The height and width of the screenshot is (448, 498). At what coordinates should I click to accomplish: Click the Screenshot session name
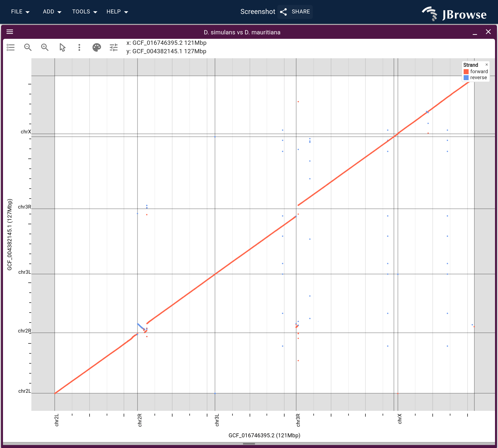[x=258, y=12]
